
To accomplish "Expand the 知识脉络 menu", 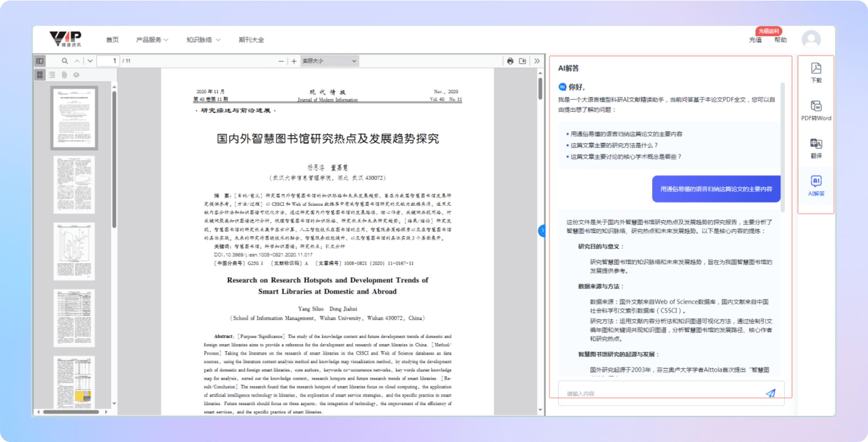I will tap(203, 40).
